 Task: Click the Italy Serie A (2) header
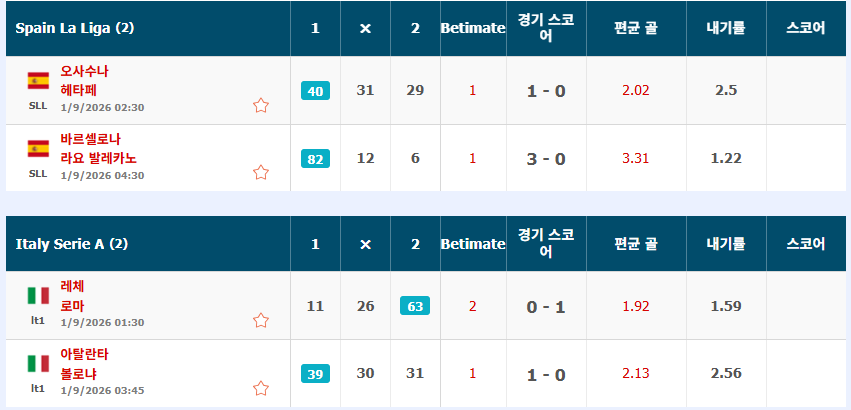click(x=72, y=244)
